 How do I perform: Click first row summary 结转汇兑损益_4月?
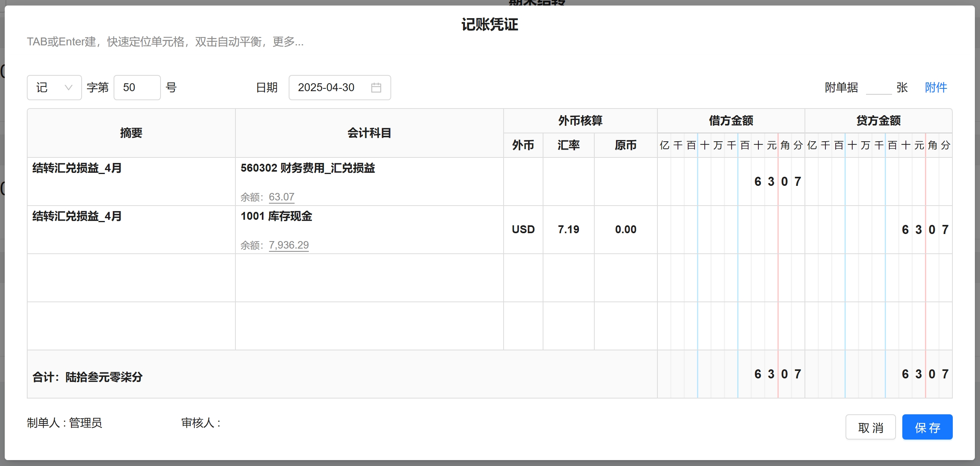click(x=77, y=168)
